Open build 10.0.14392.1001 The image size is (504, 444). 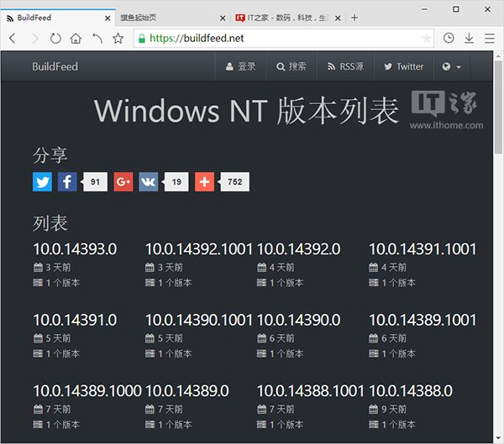198,249
